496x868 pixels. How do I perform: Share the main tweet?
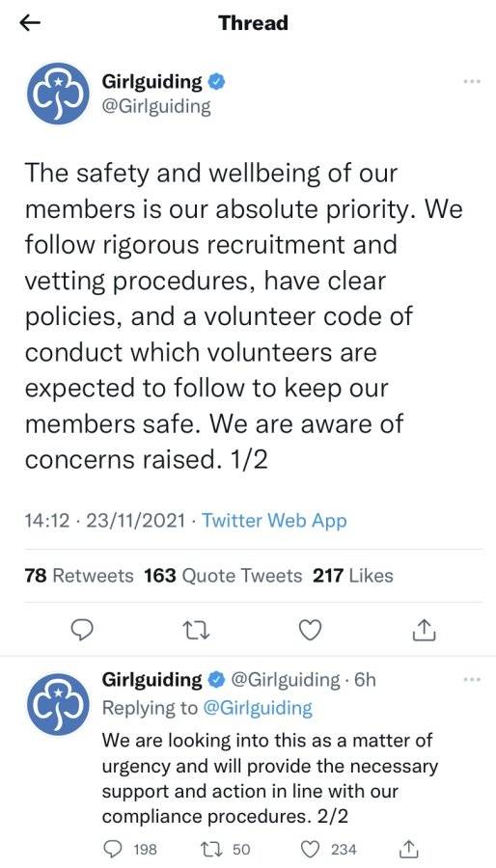pyautogui.click(x=425, y=630)
